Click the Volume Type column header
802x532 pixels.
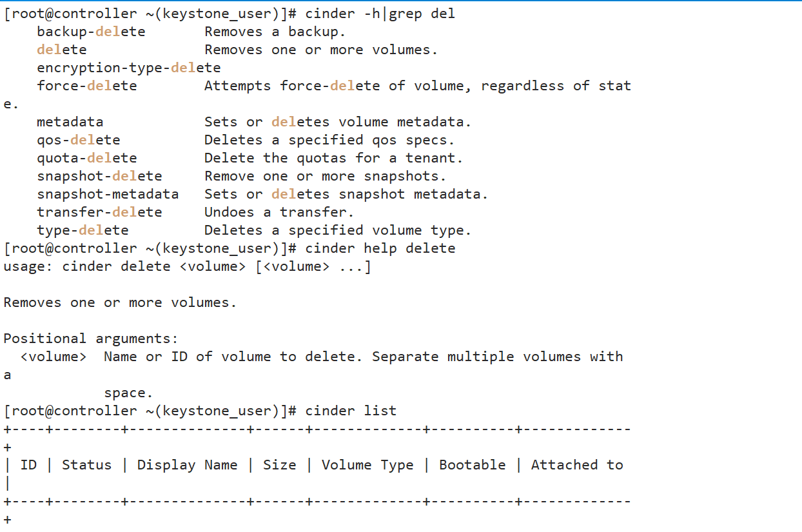point(367,465)
